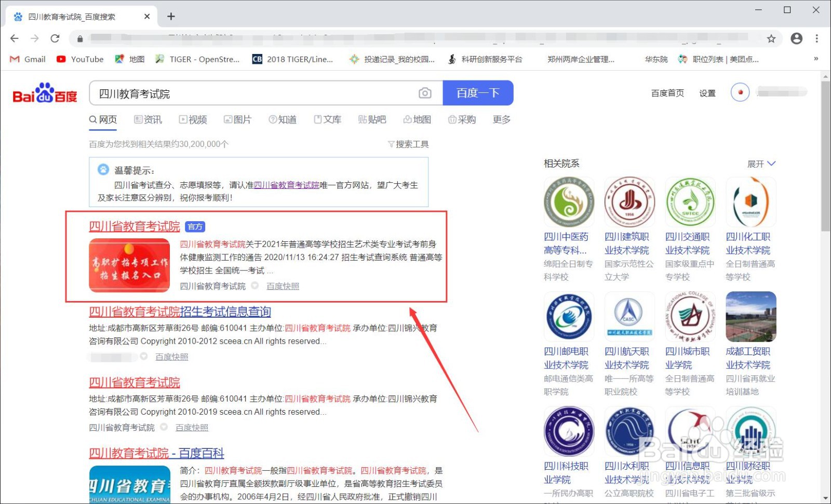Click 百度一下 search button
Image resolution: width=831 pixels, height=504 pixels.
478,93
